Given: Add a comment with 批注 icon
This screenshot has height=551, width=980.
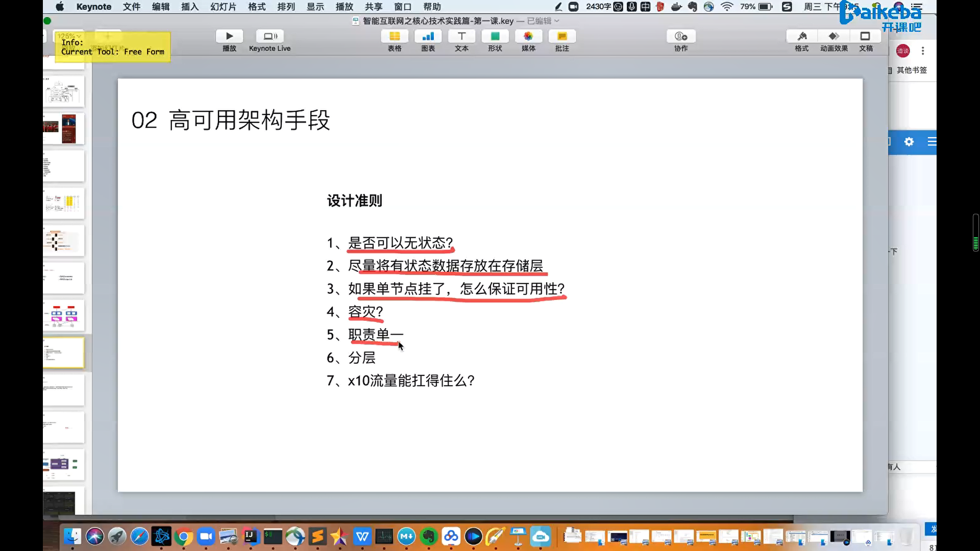Looking at the screenshot, I should [562, 36].
